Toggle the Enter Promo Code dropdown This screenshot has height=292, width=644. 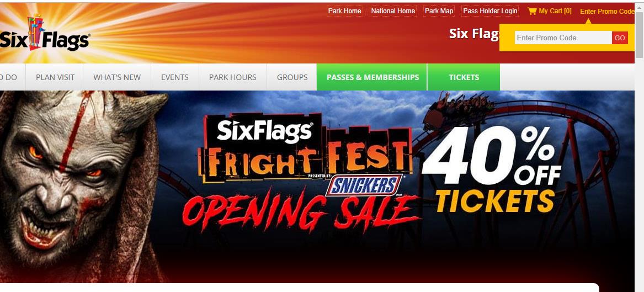pos(607,12)
